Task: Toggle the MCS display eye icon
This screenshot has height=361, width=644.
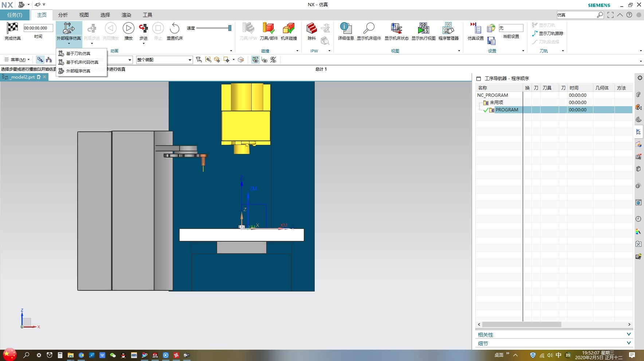Action: point(255,60)
